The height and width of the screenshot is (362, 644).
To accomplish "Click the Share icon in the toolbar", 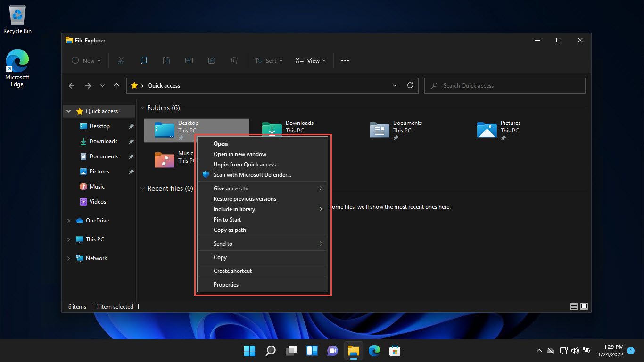I will point(211,60).
